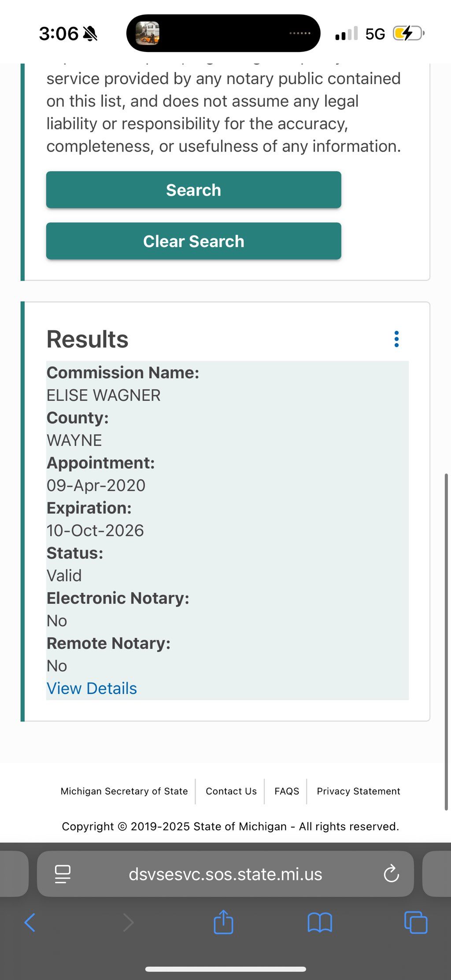Tap the battery charging status icon
This screenshot has width=451, height=980.
(408, 33)
